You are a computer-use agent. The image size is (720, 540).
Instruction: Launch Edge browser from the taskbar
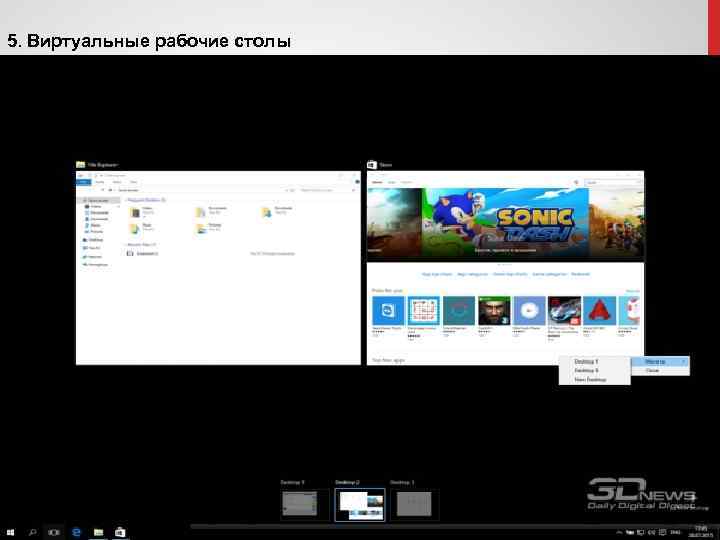tap(76, 532)
